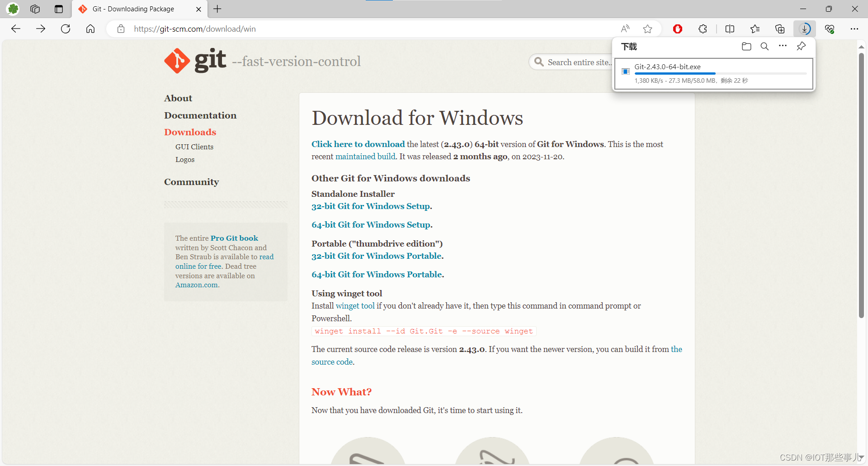
Task: Click the page vertical scrollbar thumb
Action: 861,185
